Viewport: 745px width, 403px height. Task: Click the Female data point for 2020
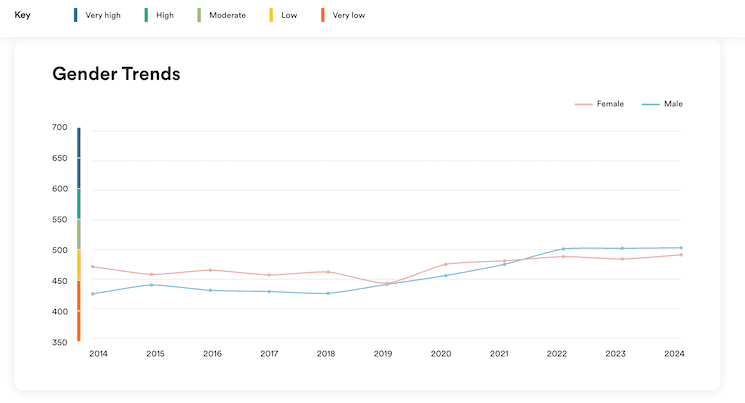point(446,264)
